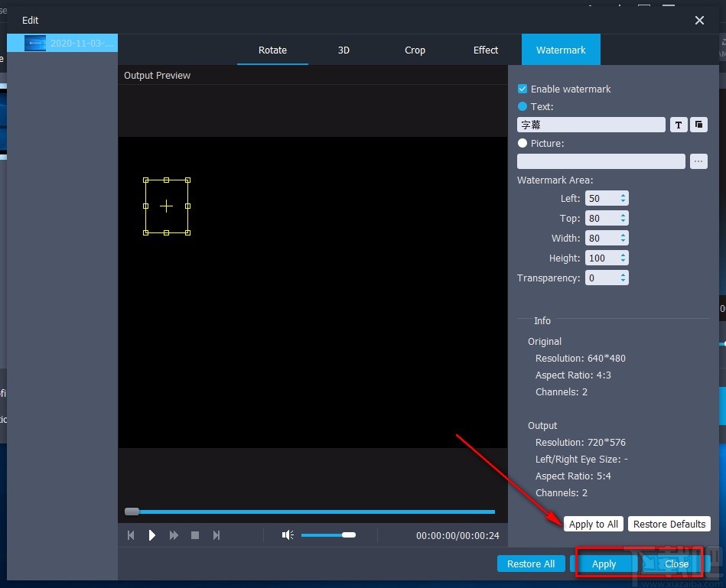Click the copy watermark text icon
The image size is (726, 588).
point(698,124)
